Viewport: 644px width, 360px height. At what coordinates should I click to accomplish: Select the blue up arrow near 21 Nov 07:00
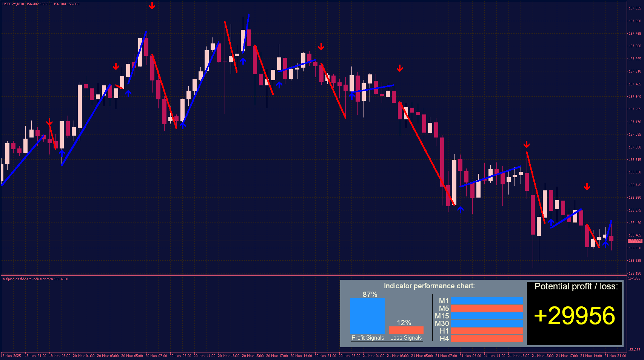tap(460, 209)
